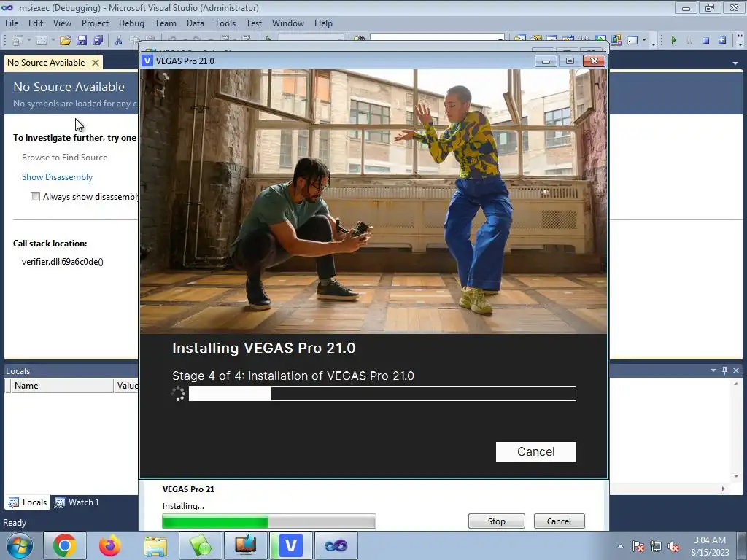Click the Stop button in VEGAS Pro 21 downloader

point(496,521)
